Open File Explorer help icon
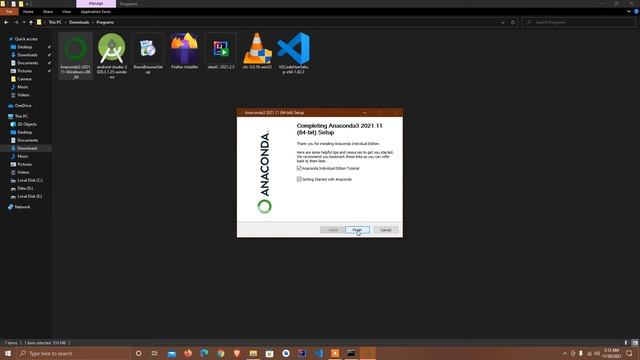The height and width of the screenshot is (360, 640). 636,12
